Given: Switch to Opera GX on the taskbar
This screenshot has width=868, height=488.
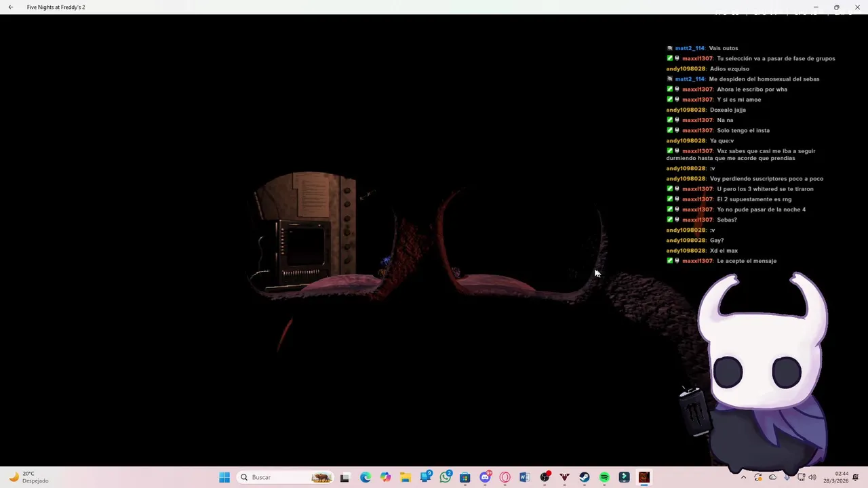Looking at the screenshot, I should (505, 477).
